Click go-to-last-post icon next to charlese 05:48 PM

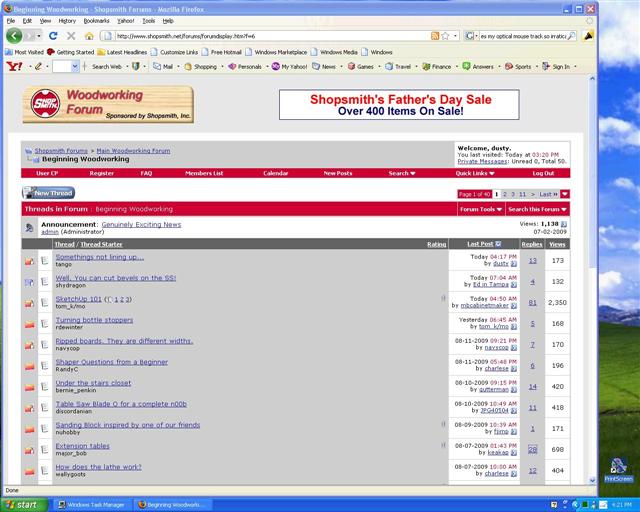[514, 369]
